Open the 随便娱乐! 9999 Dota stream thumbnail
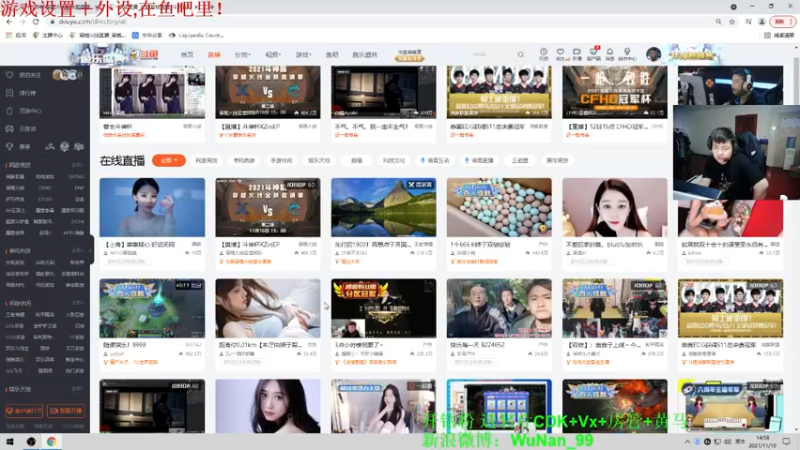The height and width of the screenshot is (450, 800). point(152,308)
